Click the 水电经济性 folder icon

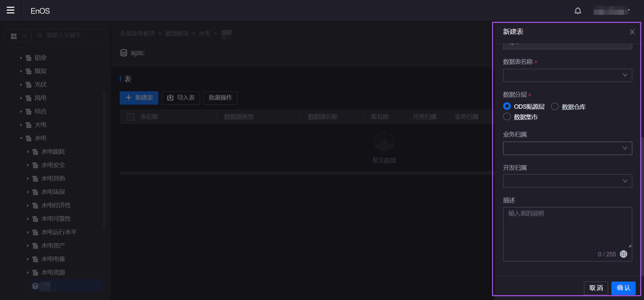[x=35, y=206]
